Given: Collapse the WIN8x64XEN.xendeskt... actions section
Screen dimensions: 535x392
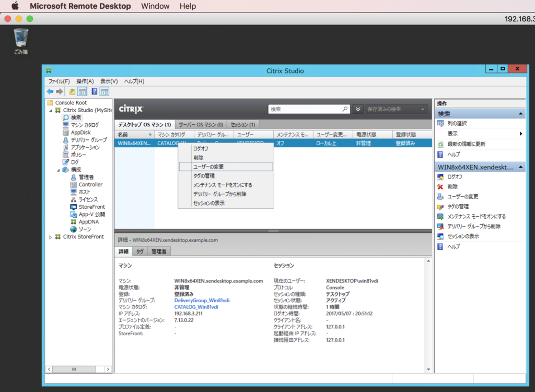Looking at the screenshot, I should click(x=521, y=167).
